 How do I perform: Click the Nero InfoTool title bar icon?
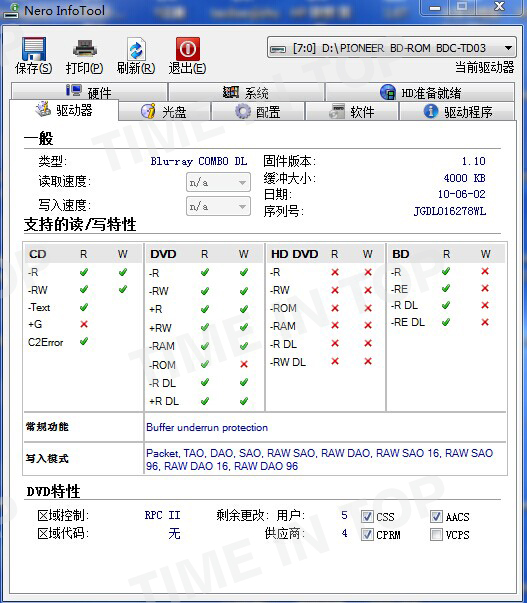tap(12, 10)
